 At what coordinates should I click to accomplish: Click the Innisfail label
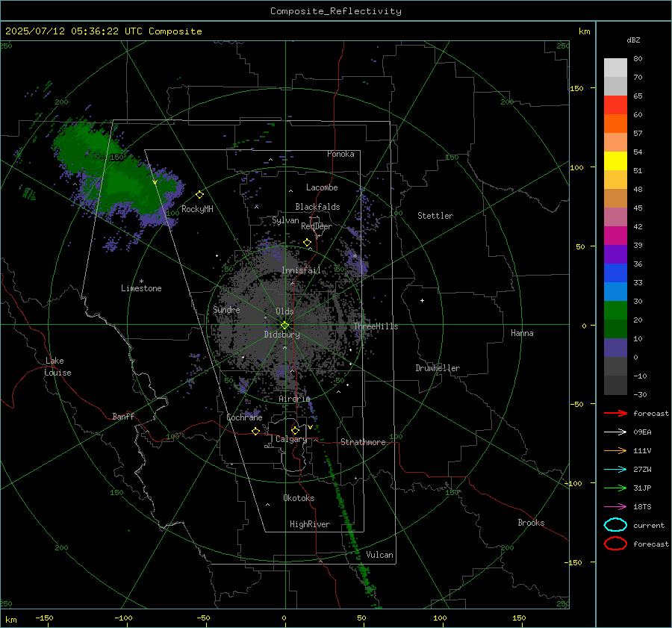[x=301, y=270]
